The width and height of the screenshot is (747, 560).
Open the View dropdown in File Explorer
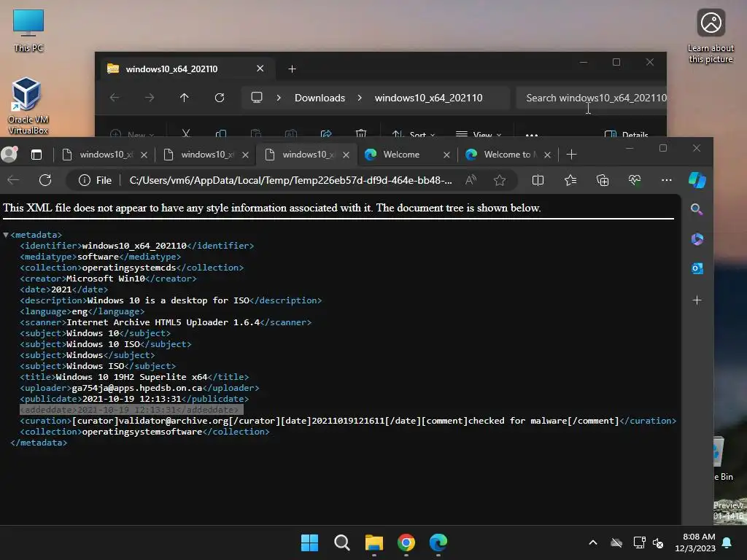pos(479,133)
